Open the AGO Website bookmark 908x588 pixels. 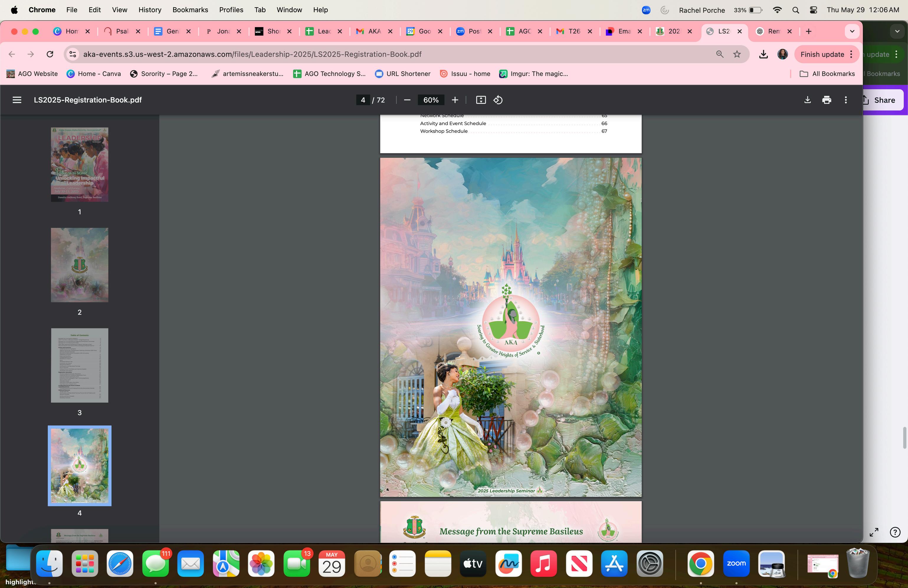[x=32, y=74]
